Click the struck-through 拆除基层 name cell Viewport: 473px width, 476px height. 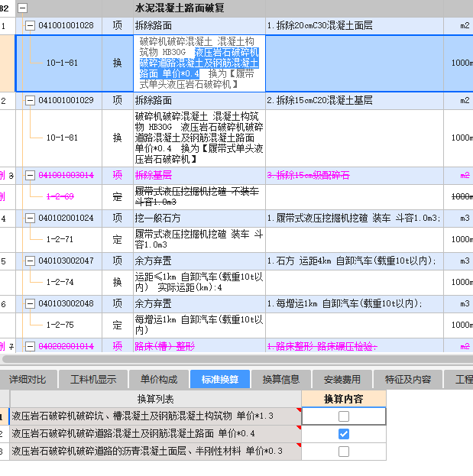pos(199,176)
